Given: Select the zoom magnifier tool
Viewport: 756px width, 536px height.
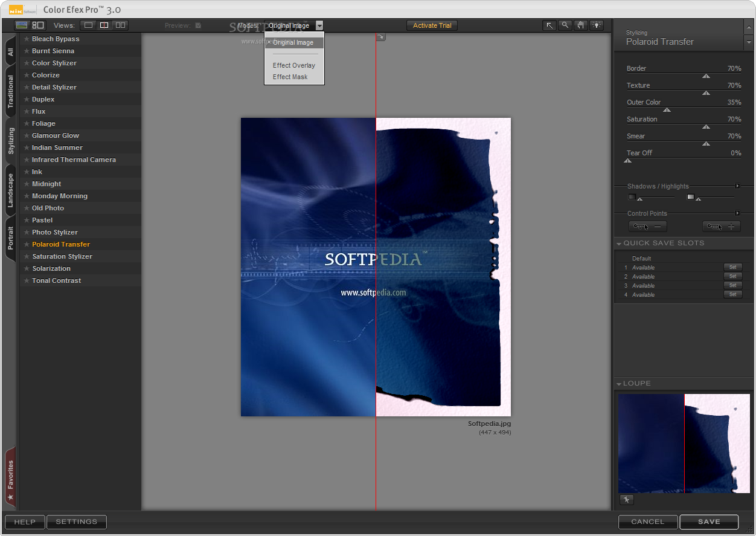Looking at the screenshot, I should (565, 25).
